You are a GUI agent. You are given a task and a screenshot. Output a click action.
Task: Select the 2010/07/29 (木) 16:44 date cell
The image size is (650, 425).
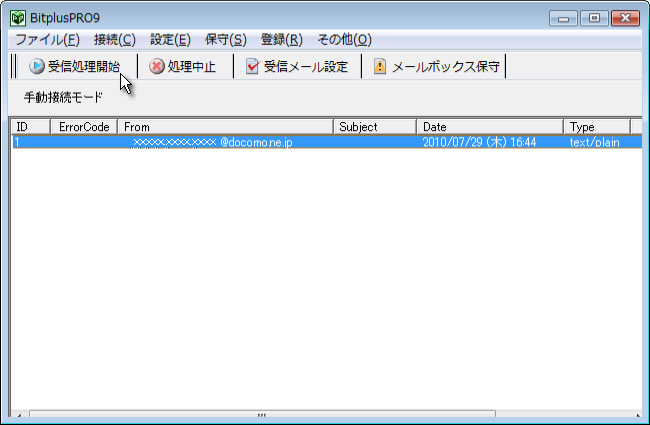click(x=479, y=142)
